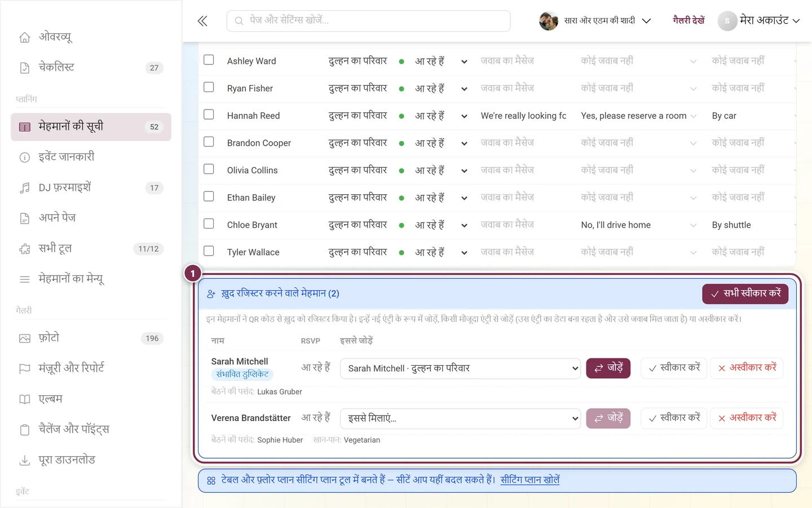Screen dimensions: 812x508
Task: Click the picture icon beside फ़ोटो
Action: tap(25, 339)
